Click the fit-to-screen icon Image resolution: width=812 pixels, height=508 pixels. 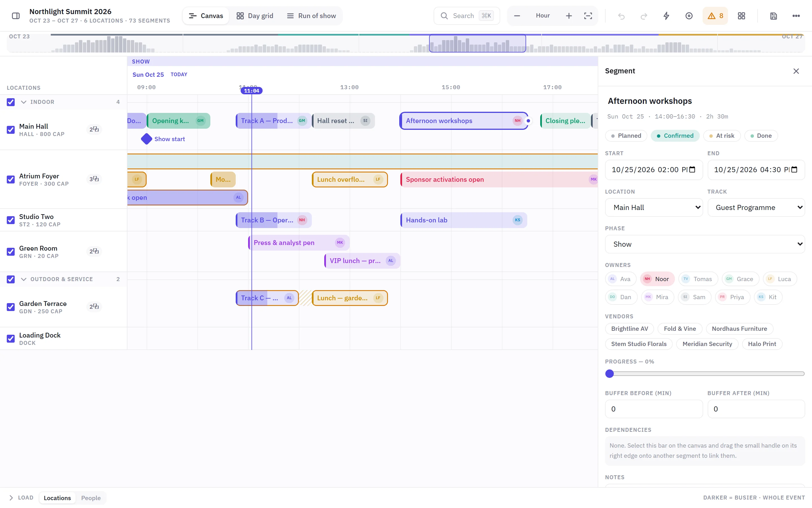coord(588,16)
